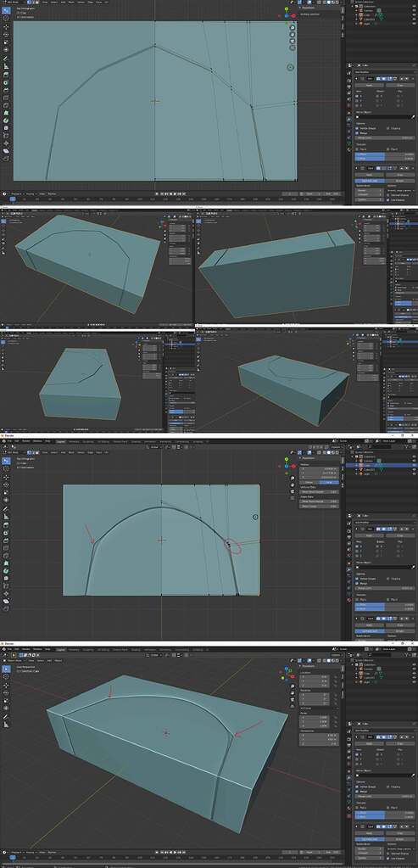Toggle the Vertex Groups checkbox in top screenshot
The width and height of the screenshot is (418, 868).
[357, 128]
